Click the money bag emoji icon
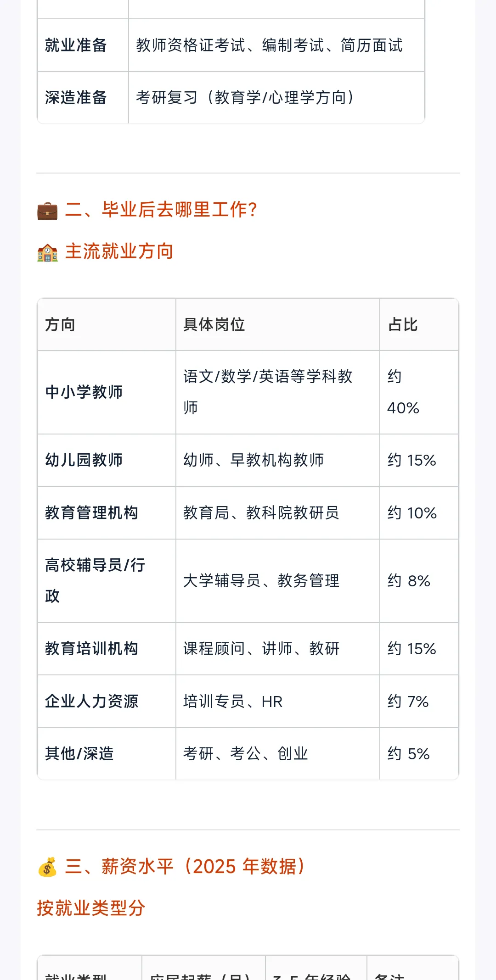The image size is (496, 980). [47, 867]
